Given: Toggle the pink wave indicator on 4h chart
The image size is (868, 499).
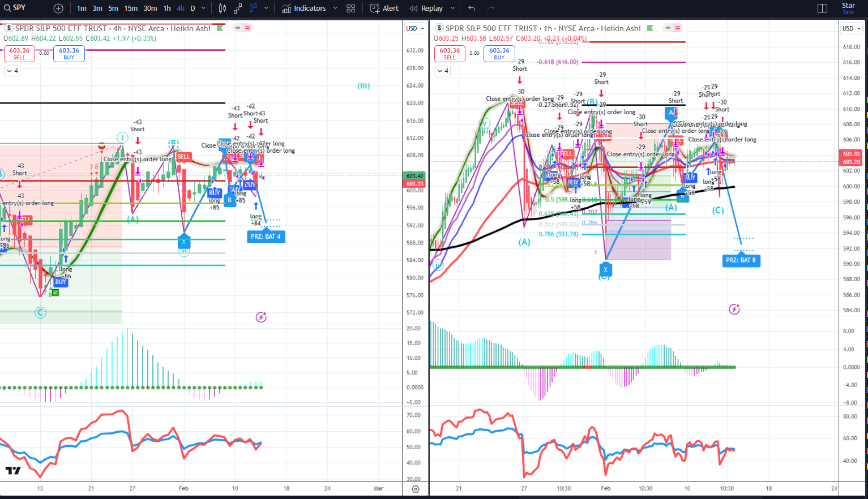Looking at the screenshot, I should [x=248, y=28].
